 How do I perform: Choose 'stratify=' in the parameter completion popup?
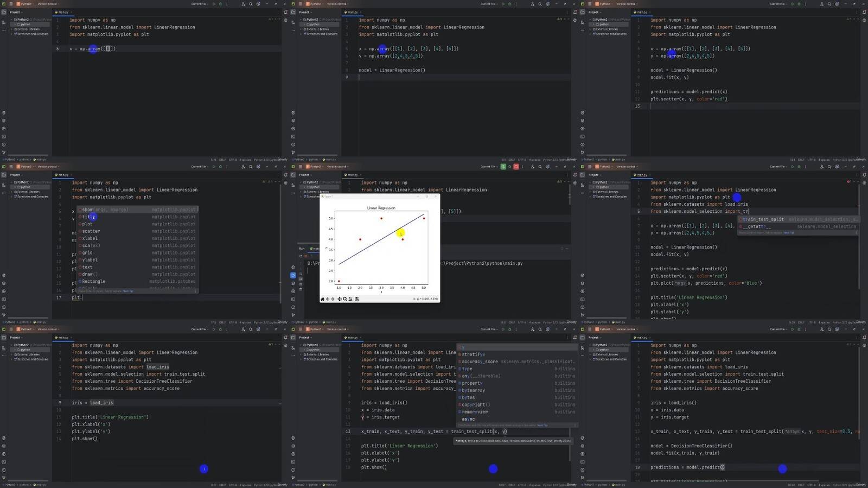[516, 354]
